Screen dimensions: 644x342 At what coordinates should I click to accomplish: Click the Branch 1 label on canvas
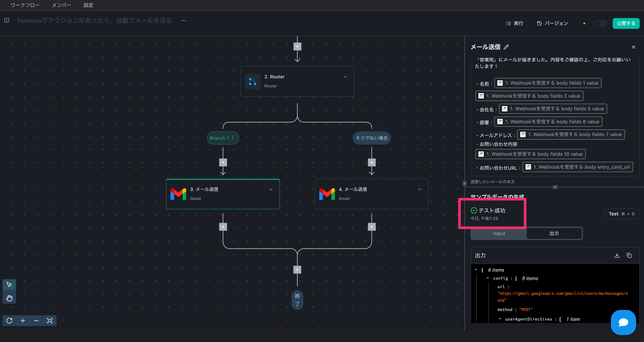tap(219, 138)
